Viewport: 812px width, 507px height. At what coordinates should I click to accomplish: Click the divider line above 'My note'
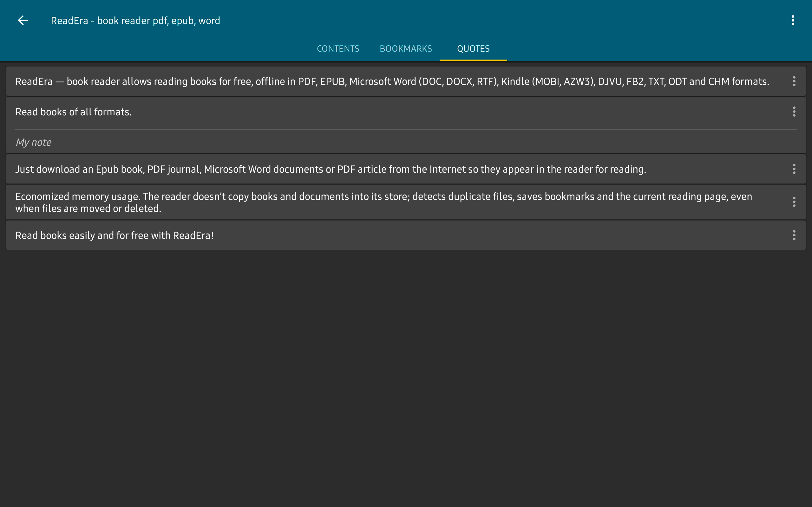(406, 129)
